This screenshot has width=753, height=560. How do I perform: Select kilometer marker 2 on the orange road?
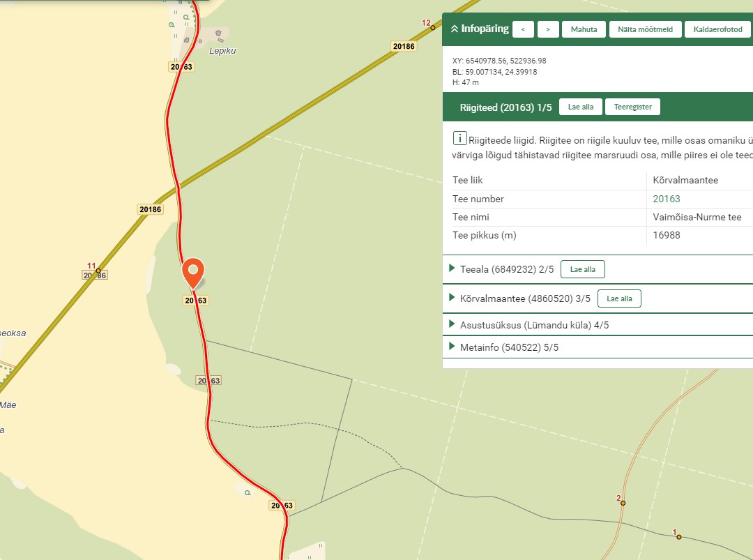[x=623, y=503]
